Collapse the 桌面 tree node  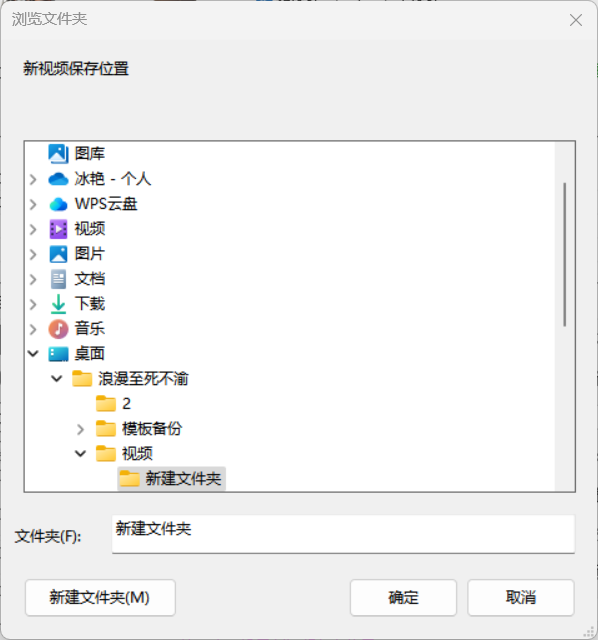click(x=33, y=354)
